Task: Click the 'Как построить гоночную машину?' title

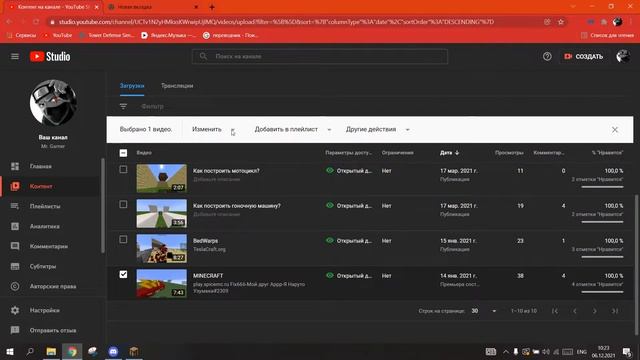Action: (236, 206)
